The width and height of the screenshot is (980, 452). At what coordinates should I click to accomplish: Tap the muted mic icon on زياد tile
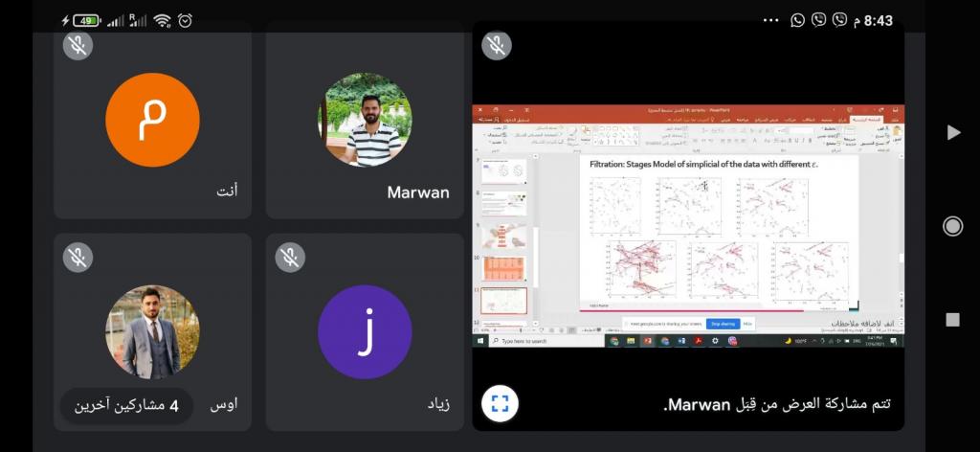[290, 257]
